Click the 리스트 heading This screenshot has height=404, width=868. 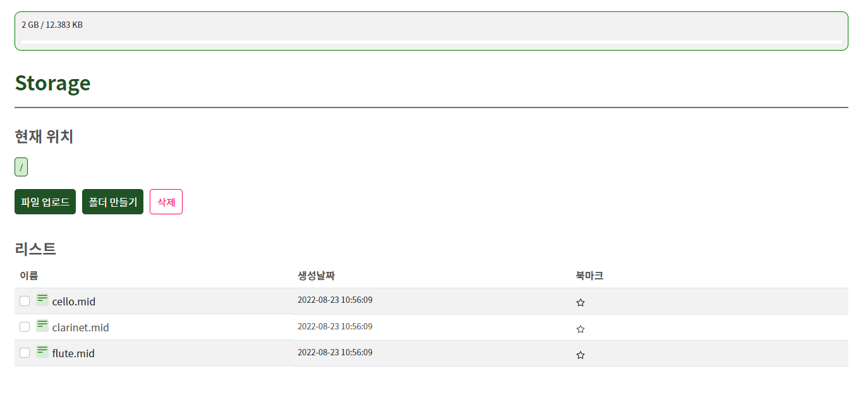coord(35,248)
